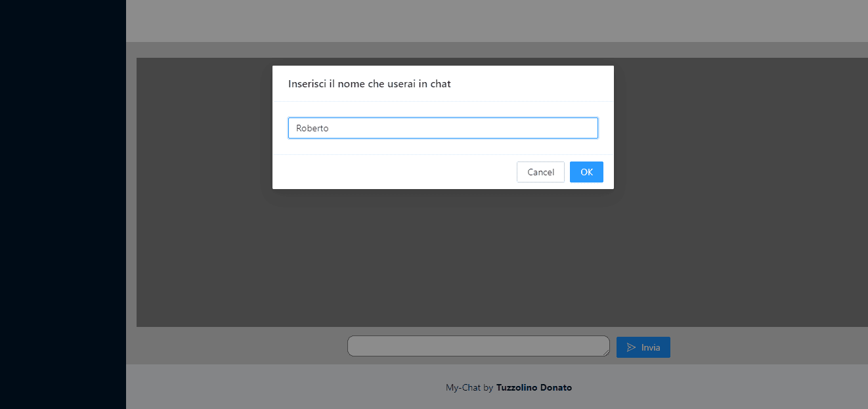This screenshot has width=868, height=409.
Task: Click dialog body padding below name field
Action: pyautogui.click(x=443, y=146)
